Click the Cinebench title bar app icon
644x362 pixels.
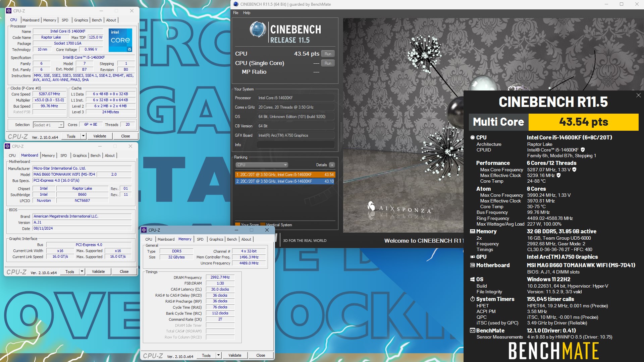click(236, 4)
